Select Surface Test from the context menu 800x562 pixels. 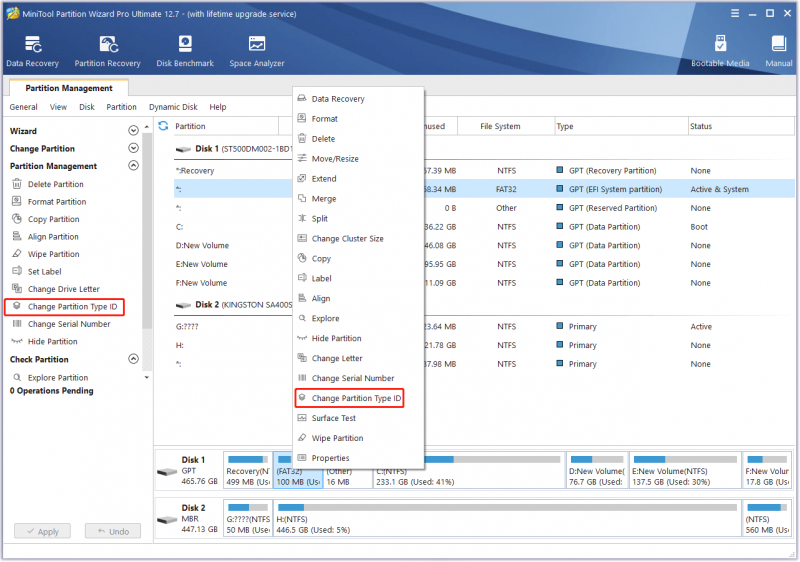click(334, 418)
